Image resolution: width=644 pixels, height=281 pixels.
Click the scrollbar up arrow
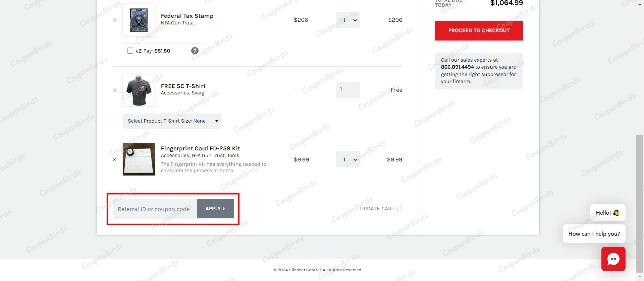(x=640, y=4)
